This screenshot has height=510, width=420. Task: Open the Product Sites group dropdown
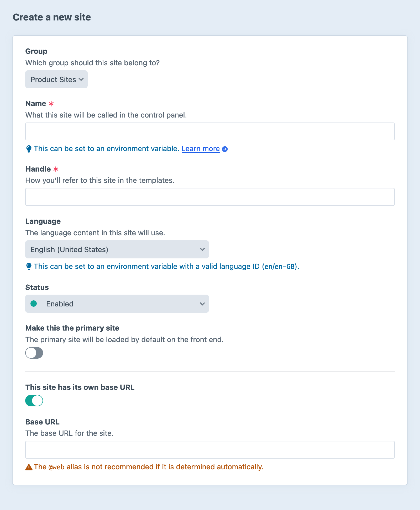pos(56,79)
